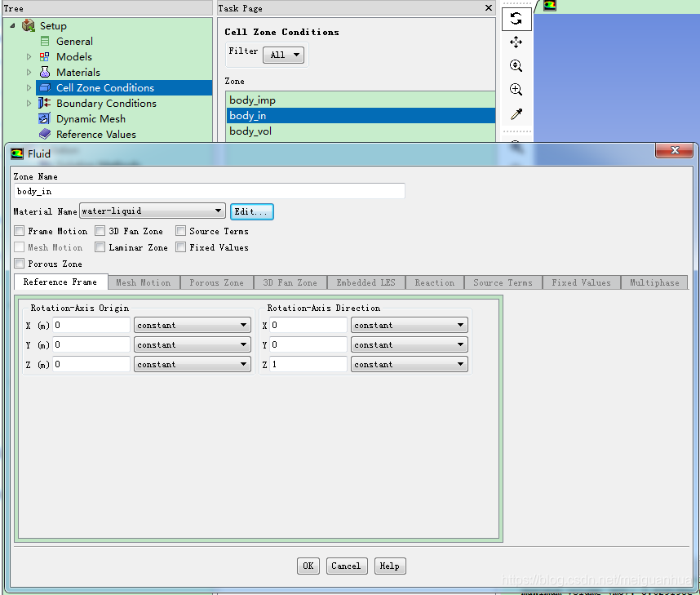Image resolution: width=700 pixels, height=595 pixels.
Task: Open the Material Name water-liquid dropdown
Action: (x=152, y=211)
